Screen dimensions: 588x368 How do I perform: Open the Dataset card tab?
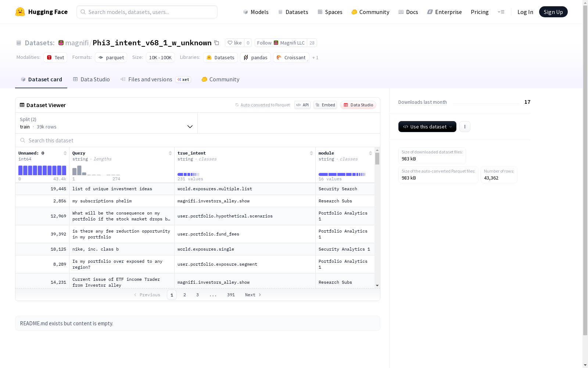pyautogui.click(x=41, y=79)
